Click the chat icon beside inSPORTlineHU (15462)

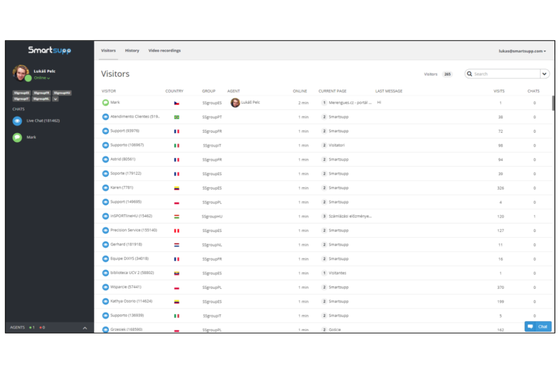point(105,216)
